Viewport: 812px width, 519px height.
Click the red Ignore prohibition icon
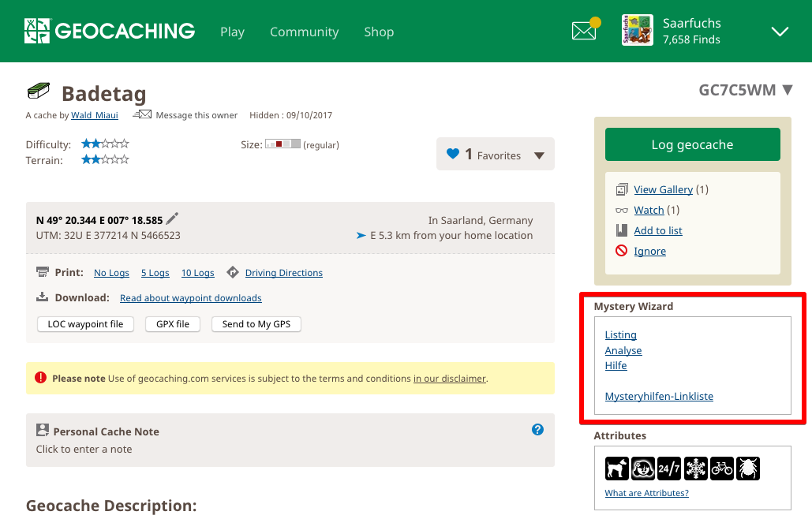[622, 251]
